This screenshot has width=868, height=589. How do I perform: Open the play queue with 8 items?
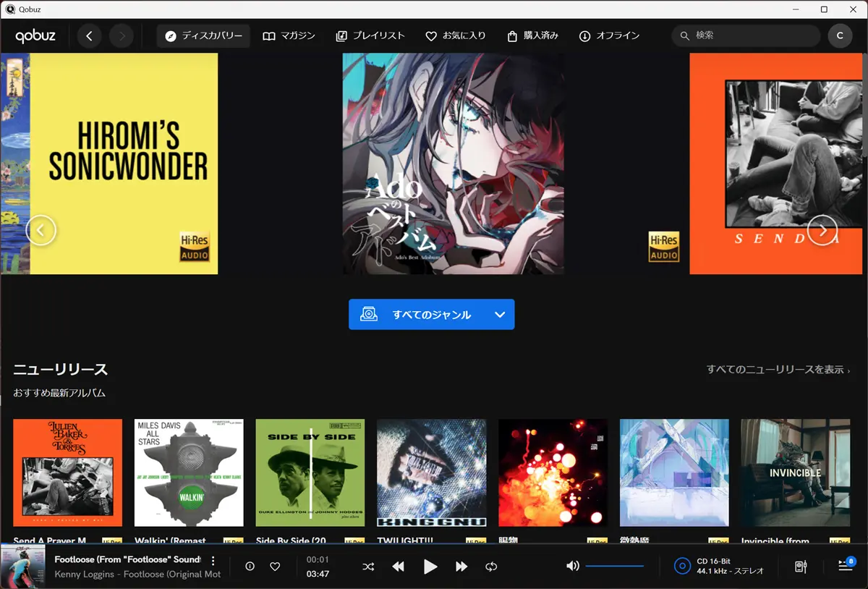coord(846,565)
